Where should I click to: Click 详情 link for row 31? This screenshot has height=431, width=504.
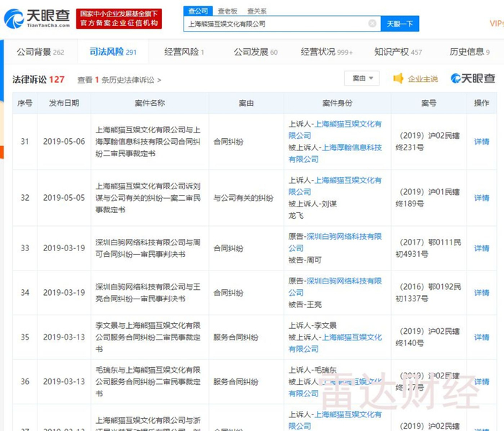click(481, 142)
